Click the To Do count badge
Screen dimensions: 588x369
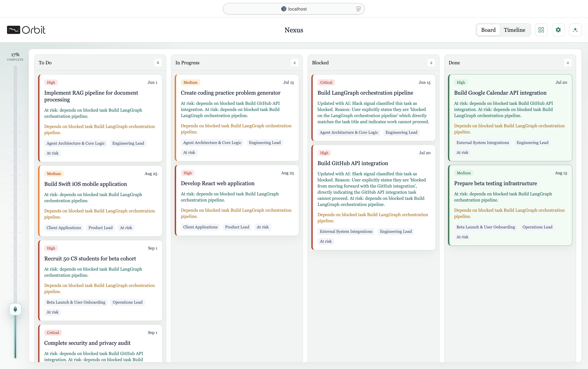(x=158, y=63)
